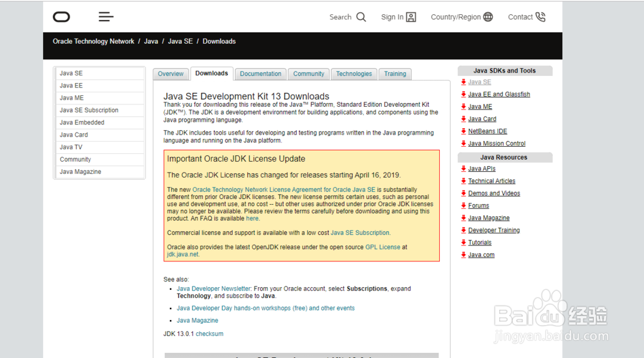The width and height of the screenshot is (644, 358).
Task: Click the Sign In user icon
Action: [x=411, y=17]
